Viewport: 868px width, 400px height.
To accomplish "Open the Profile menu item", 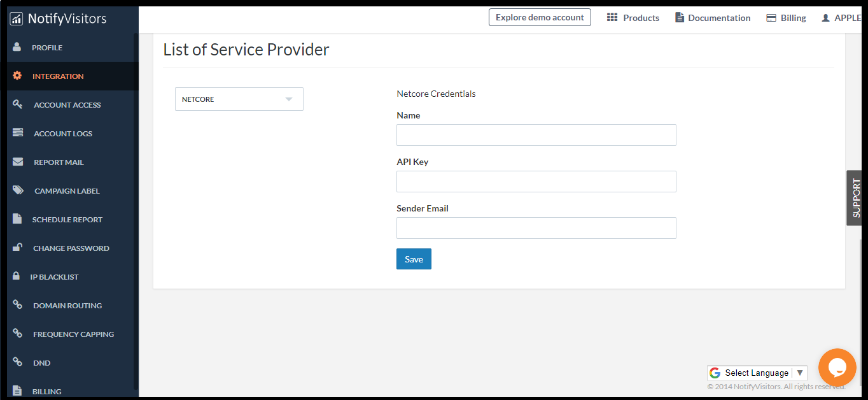I will pos(69,47).
